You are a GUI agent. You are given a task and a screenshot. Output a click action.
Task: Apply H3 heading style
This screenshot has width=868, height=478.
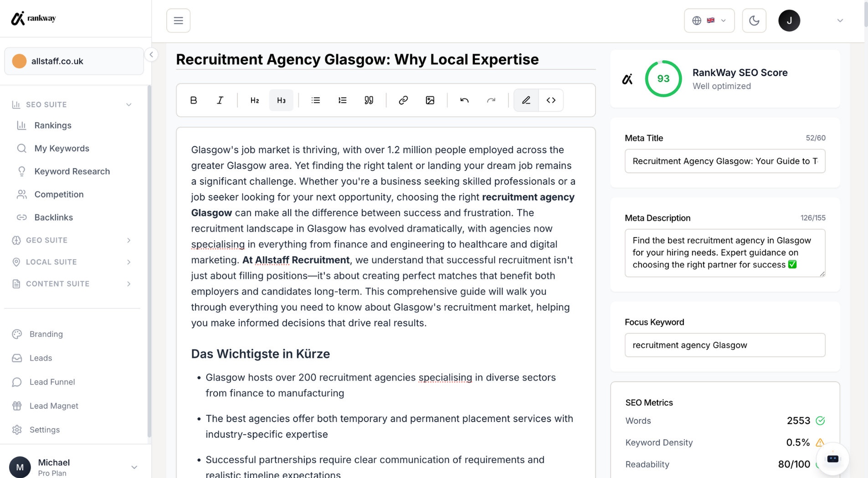point(281,100)
